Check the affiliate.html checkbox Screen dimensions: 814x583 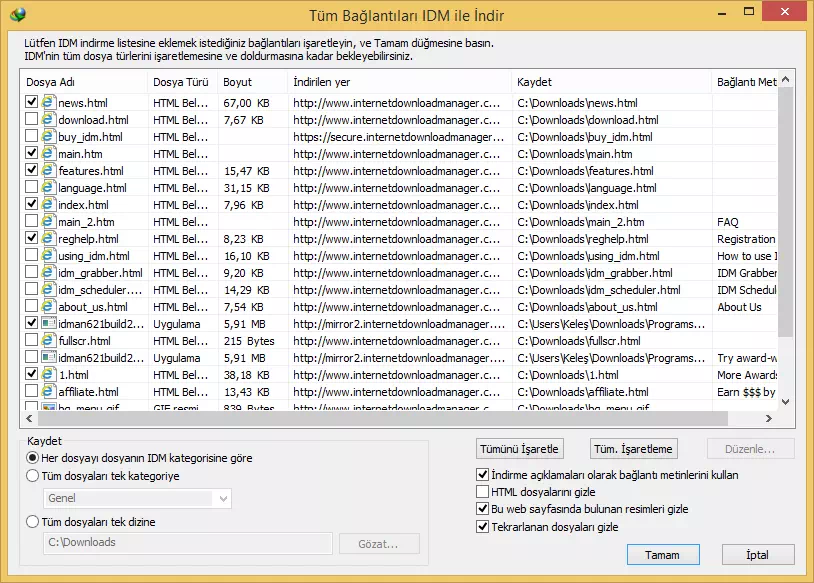(x=31, y=391)
